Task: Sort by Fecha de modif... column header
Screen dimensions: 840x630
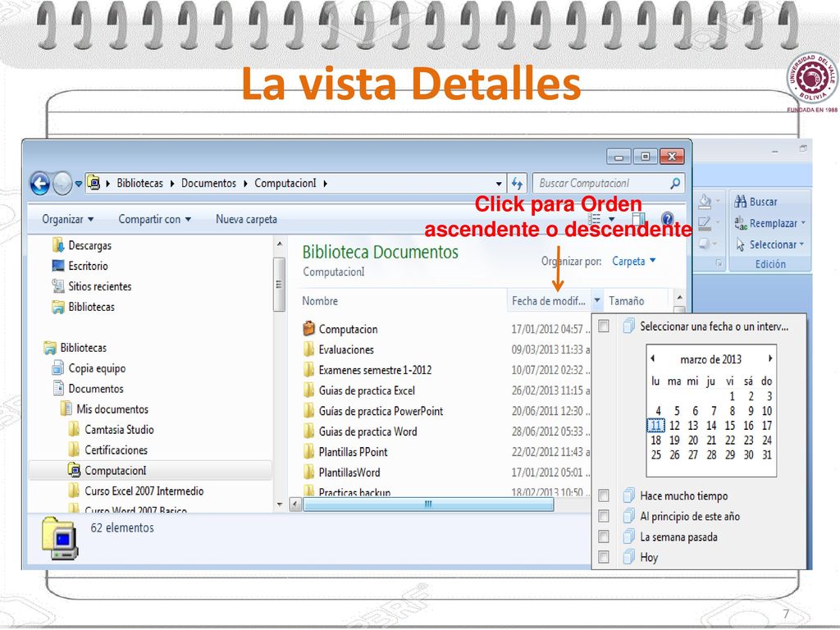Action: coord(549,301)
